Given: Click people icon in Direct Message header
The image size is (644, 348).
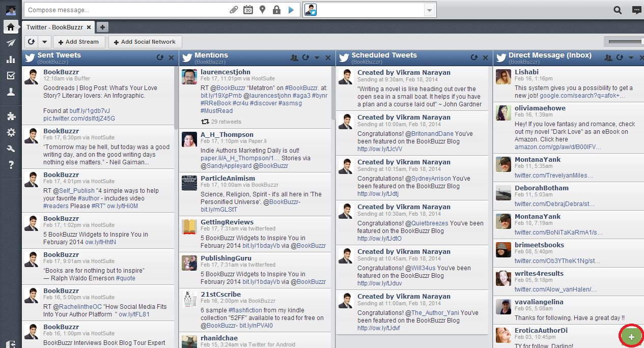Looking at the screenshot, I should pos(608,58).
